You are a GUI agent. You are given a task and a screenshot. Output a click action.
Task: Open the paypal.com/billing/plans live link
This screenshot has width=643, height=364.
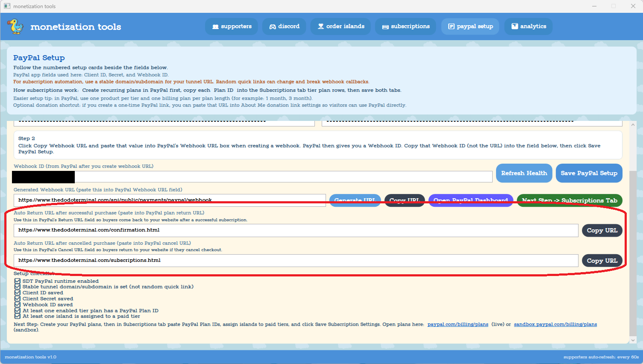tap(458, 324)
